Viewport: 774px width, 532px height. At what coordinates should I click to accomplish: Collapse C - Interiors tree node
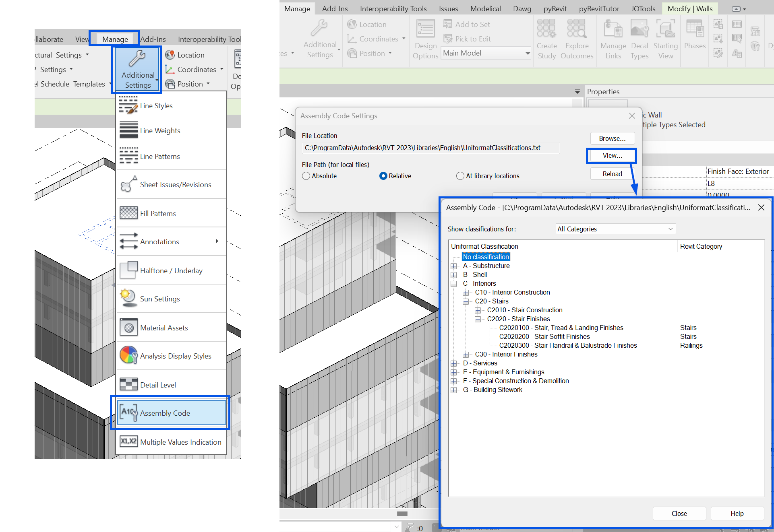[454, 284]
